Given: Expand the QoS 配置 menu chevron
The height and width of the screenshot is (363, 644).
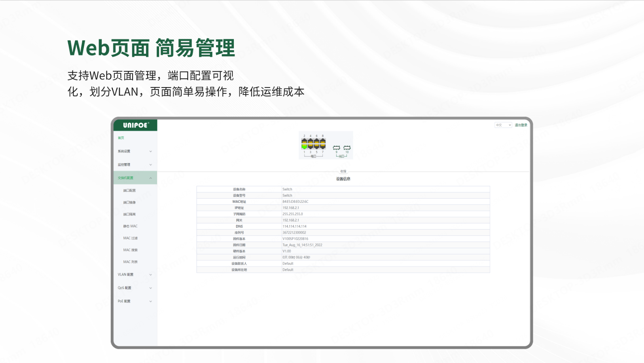Looking at the screenshot, I should [151, 288].
